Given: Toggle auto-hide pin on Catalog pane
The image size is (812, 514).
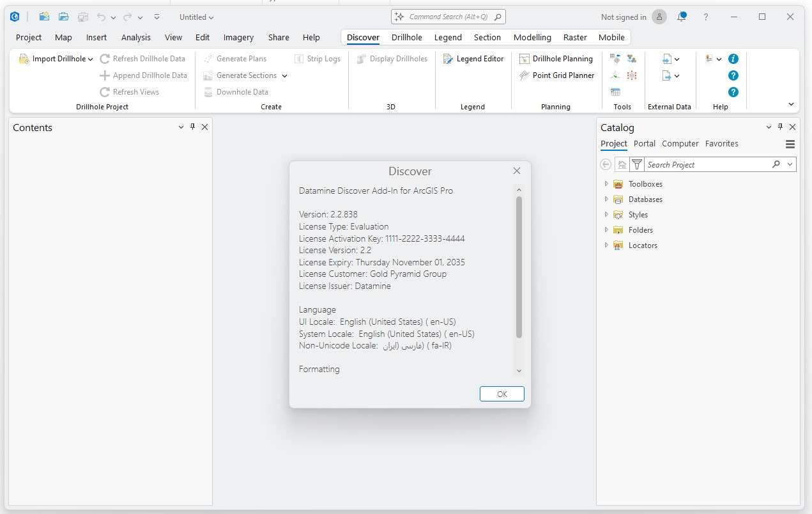Looking at the screenshot, I should point(781,127).
